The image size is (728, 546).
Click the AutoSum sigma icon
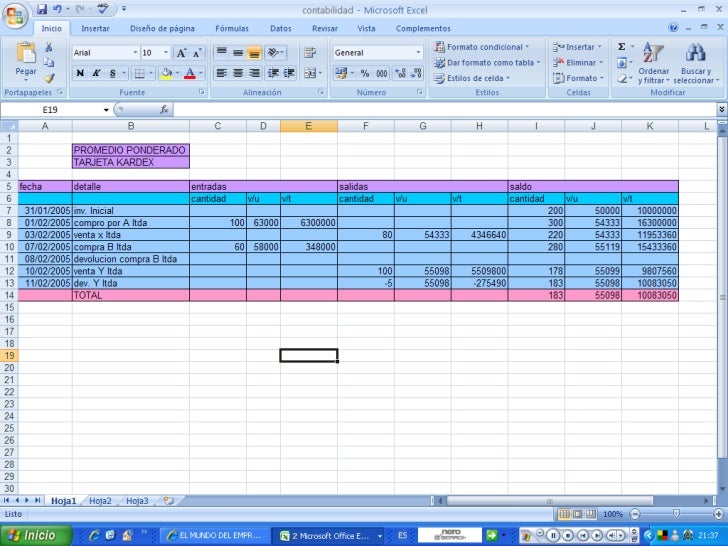click(621, 46)
